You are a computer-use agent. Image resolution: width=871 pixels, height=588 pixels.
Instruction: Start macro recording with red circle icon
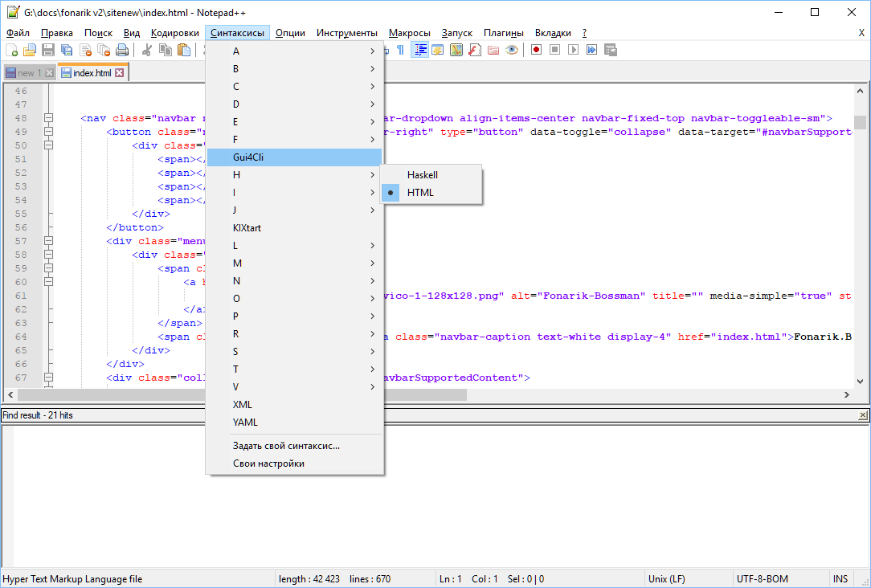point(536,50)
